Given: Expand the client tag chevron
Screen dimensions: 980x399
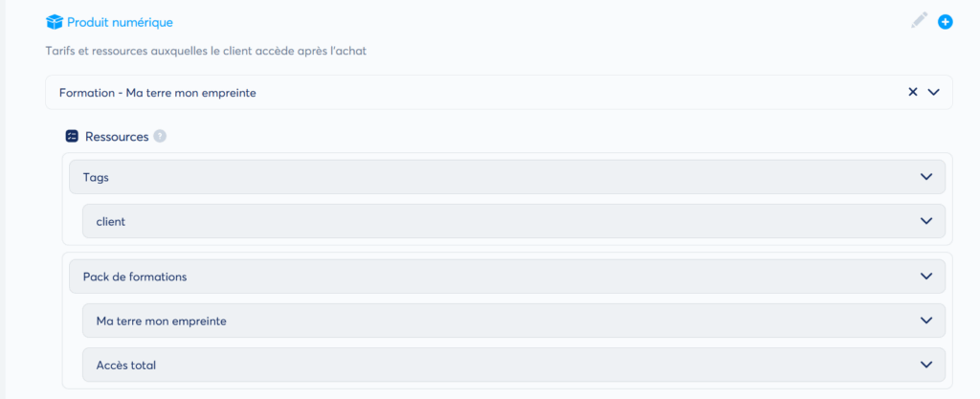Looking at the screenshot, I should point(926,221).
